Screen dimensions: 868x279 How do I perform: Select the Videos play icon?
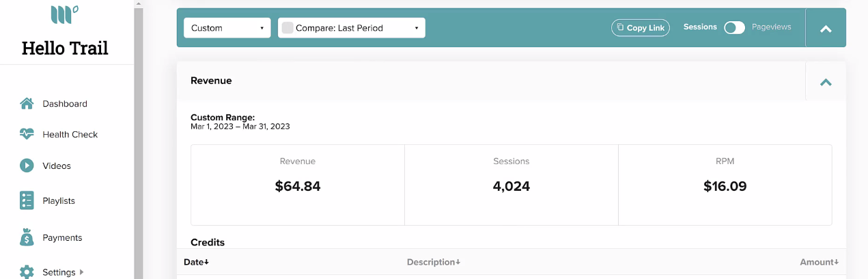27,165
